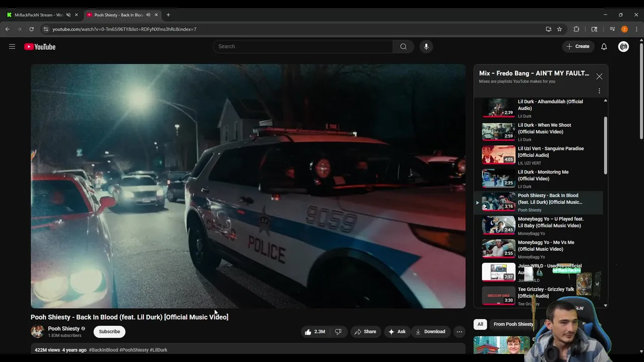Open the Pooh Shiesty channel name link
Image resolution: width=644 pixels, height=362 pixels.
point(64,329)
